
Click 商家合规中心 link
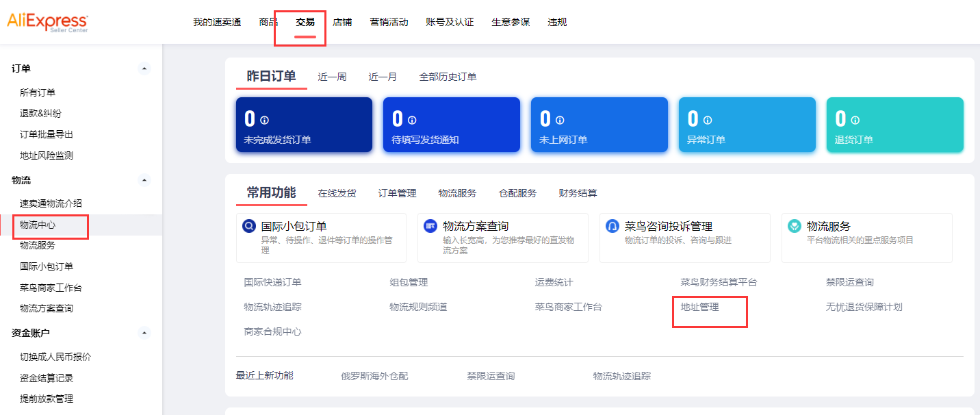272,331
